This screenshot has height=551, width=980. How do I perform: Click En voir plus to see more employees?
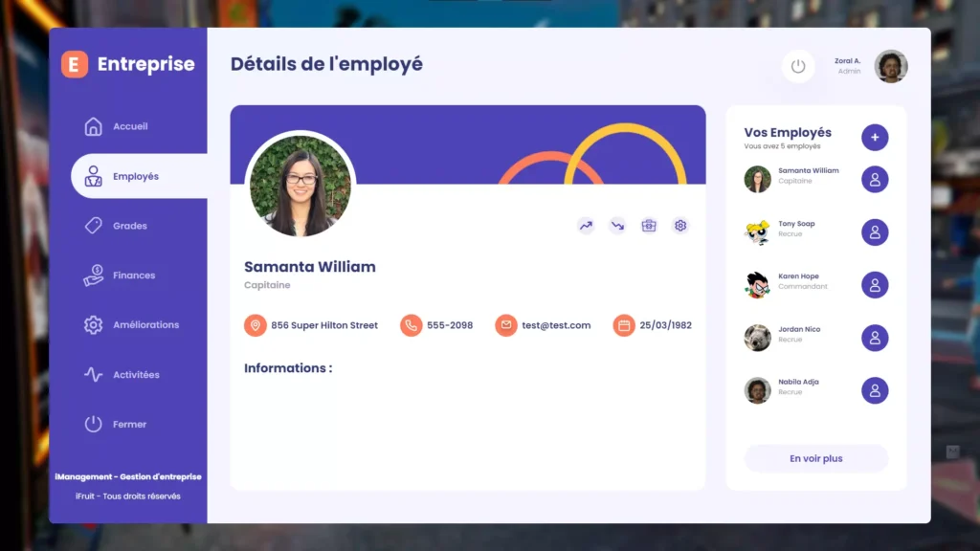coord(815,458)
